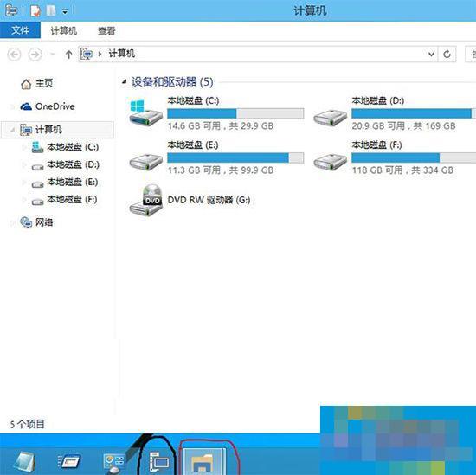
Task: Select the E: drive icon in content
Action: (146, 162)
